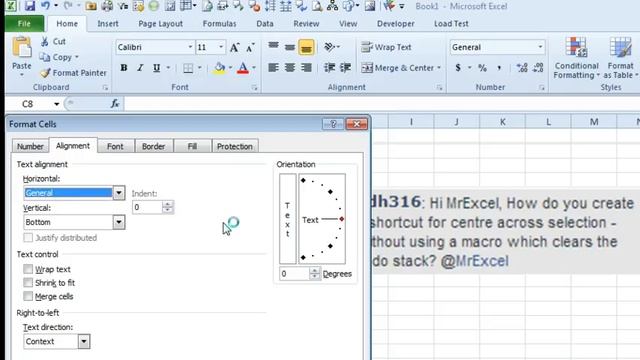Click the Orientation angled text icon

pos(329,47)
